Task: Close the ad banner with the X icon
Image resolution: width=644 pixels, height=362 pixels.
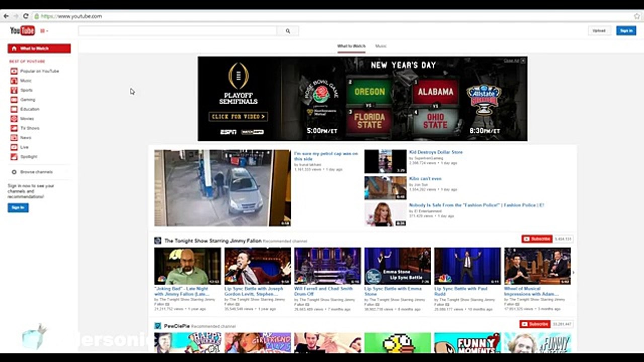Action: (x=523, y=60)
